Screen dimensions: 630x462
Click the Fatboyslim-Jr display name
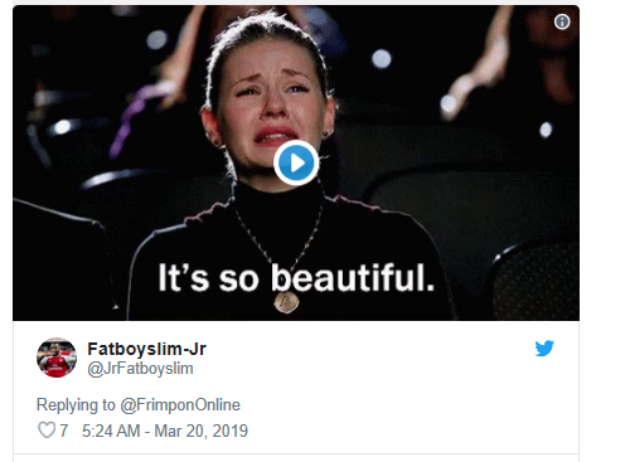click(x=146, y=349)
